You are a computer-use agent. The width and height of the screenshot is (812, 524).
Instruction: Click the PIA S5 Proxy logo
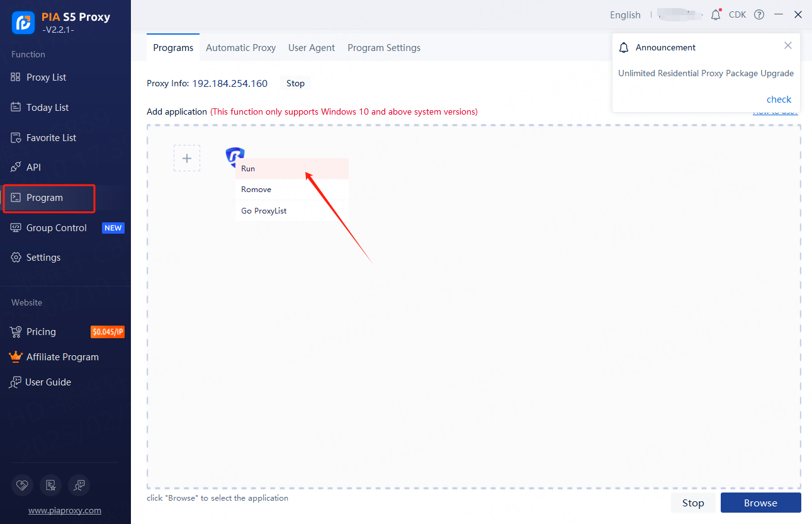[23, 22]
